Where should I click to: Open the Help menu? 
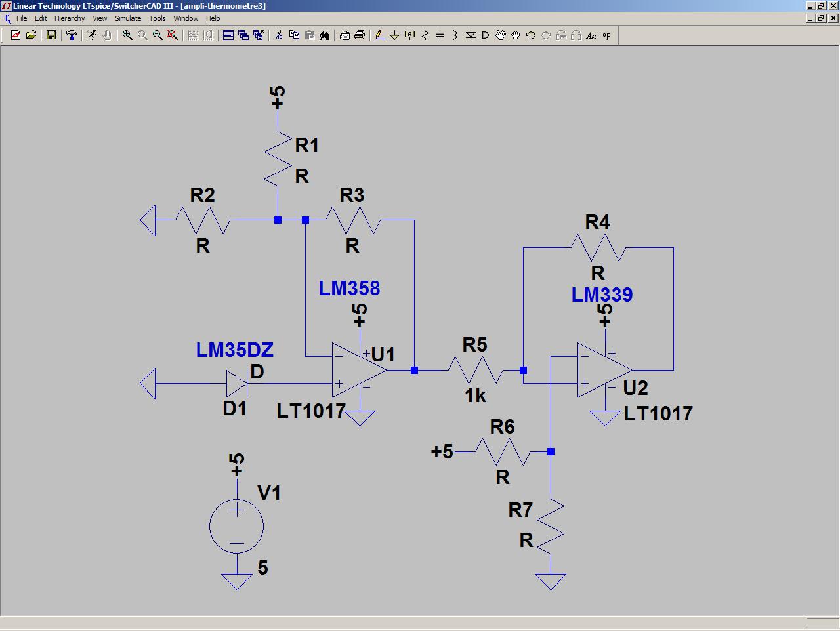(213, 18)
